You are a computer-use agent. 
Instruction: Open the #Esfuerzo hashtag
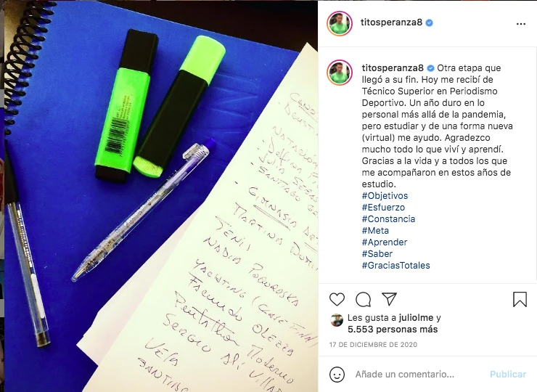click(x=384, y=208)
